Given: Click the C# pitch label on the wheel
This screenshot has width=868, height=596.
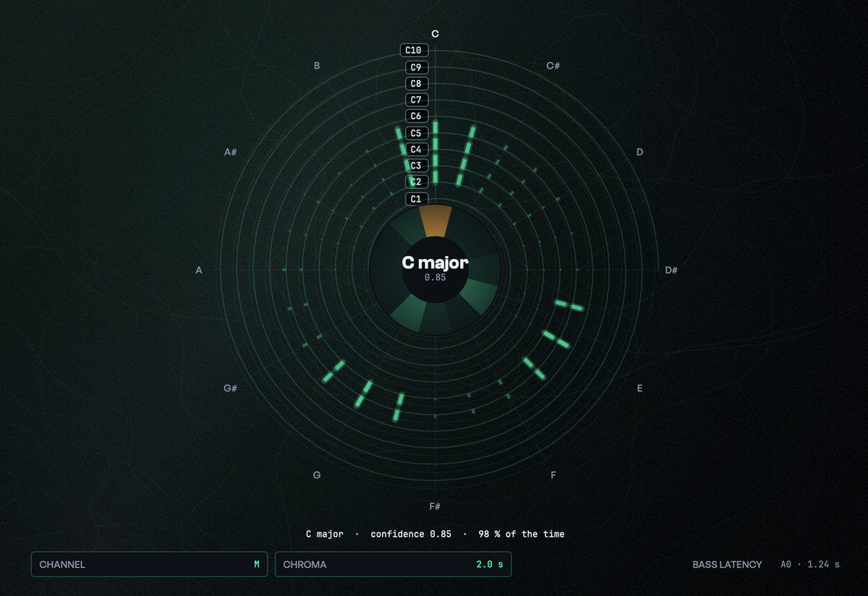Looking at the screenshot, I should tap(553, 66).
